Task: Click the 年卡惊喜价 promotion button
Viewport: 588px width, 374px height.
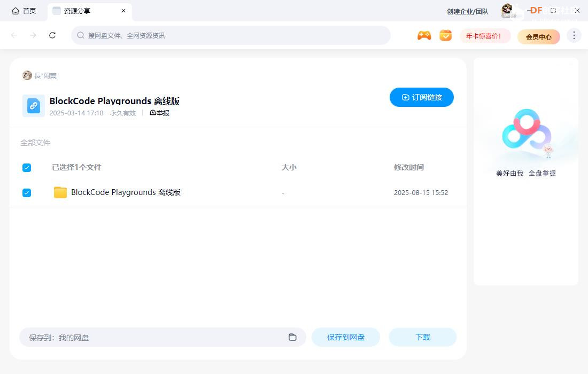Action: [x=485, y=36]
